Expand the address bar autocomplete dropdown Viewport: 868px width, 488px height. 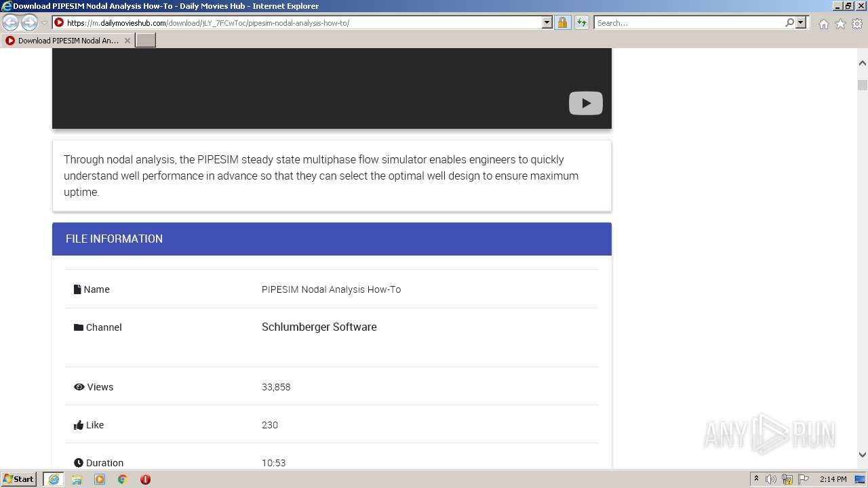coord(547,22)
